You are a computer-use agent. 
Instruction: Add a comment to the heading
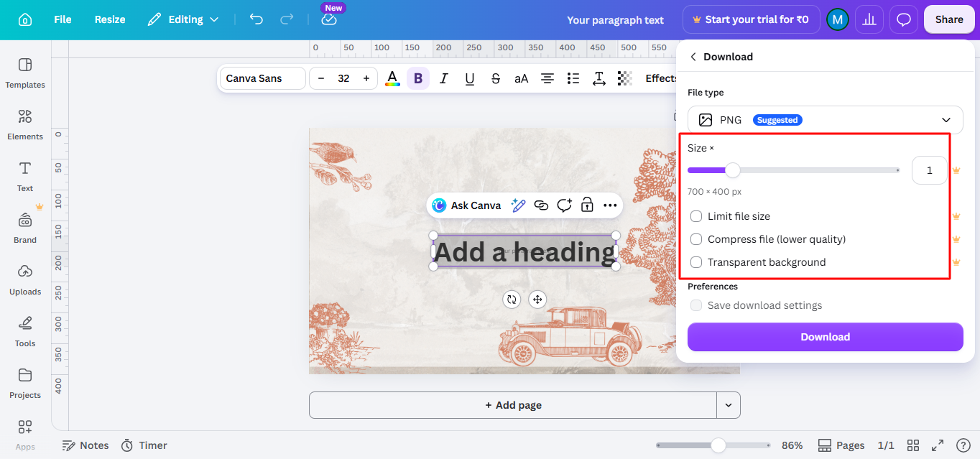565,205
